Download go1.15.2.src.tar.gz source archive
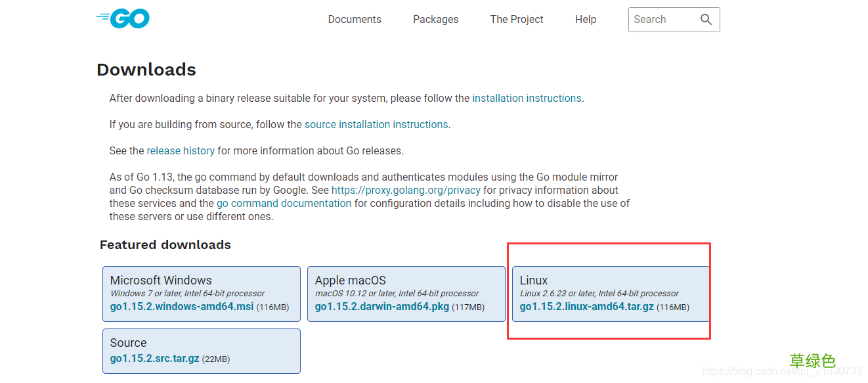 tap(154, 359)
